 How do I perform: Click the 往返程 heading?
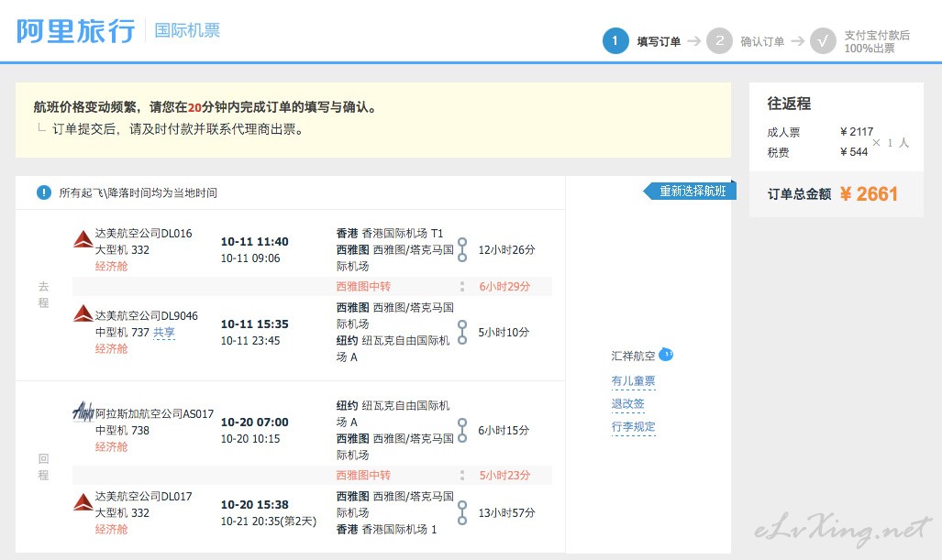[x=789, y=104]
